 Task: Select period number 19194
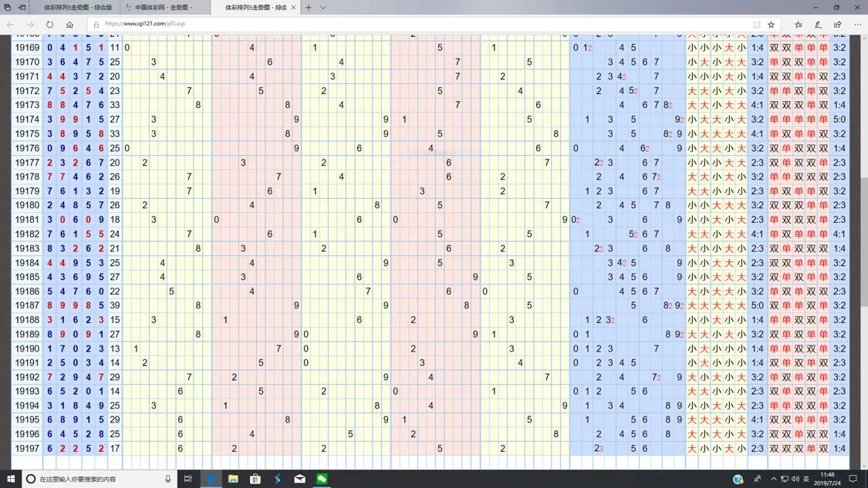(27, 406)
